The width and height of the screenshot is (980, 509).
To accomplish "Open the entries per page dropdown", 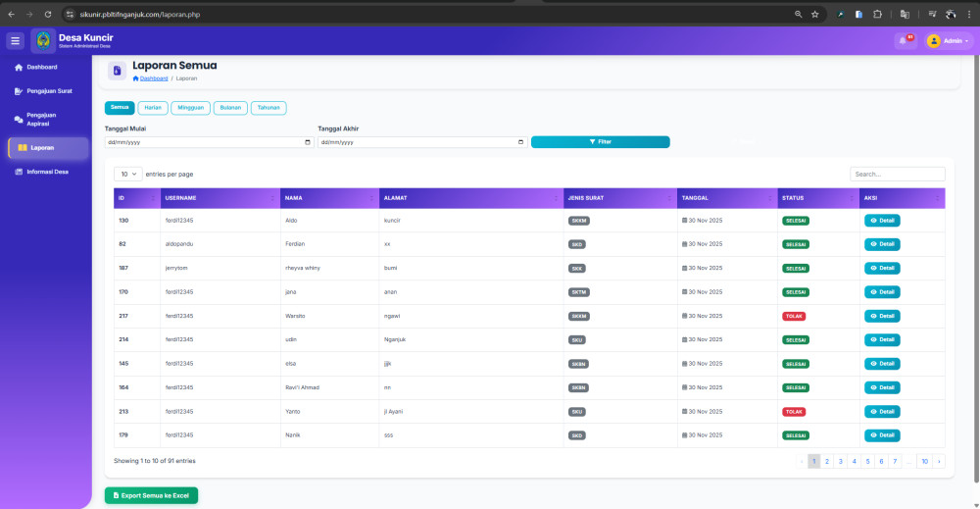I will (x=127, y=174).
